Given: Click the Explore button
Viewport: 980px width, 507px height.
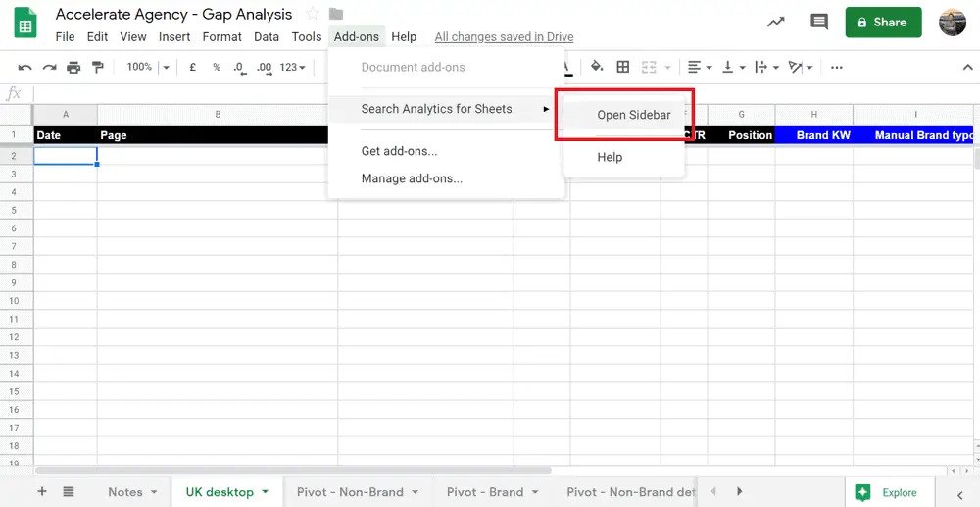Looking at the screenshot, I should [x=890, y=492].
